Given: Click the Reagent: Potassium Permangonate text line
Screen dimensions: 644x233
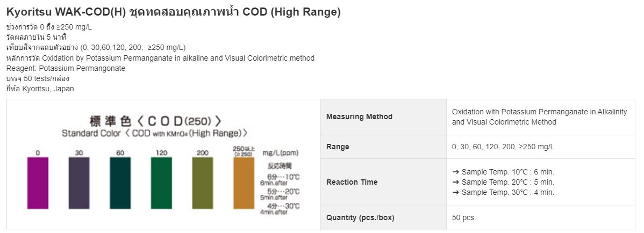Looking at the screenshot, I should [x=66, y=69].
